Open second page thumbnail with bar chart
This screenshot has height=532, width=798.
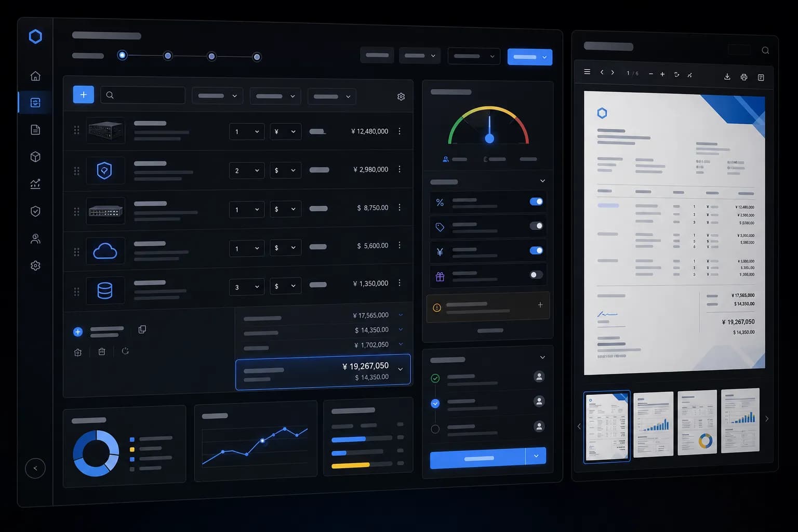click(x=653, y=424)
